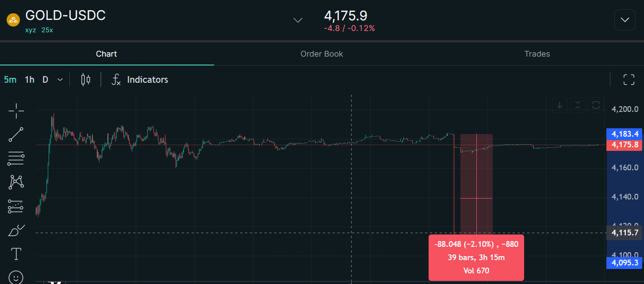Toggle fullscreen chart mode
This screenshot has height=284, width=644.
point(629,79)
